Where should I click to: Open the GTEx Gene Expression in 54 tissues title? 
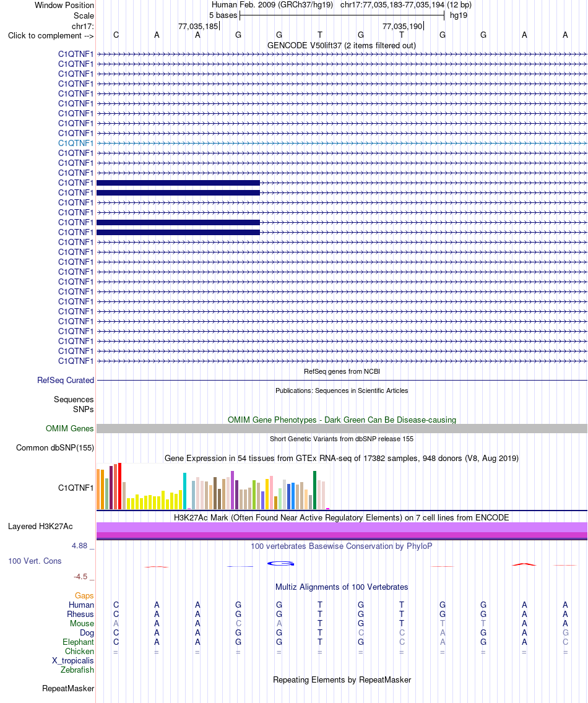click(341, 458)
